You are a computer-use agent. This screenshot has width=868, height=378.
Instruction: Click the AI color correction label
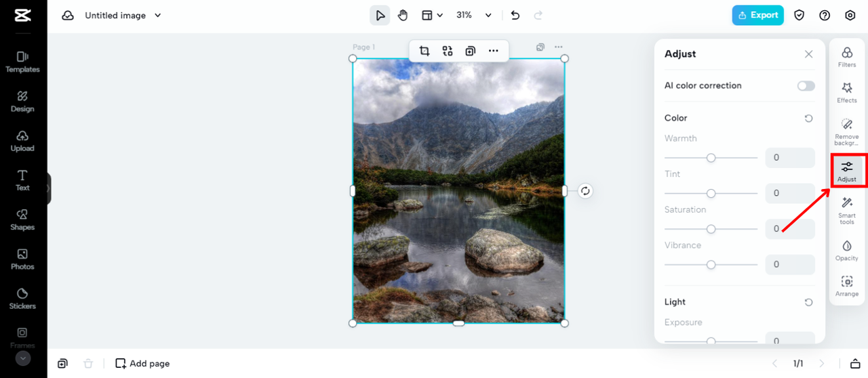[703, 86]
